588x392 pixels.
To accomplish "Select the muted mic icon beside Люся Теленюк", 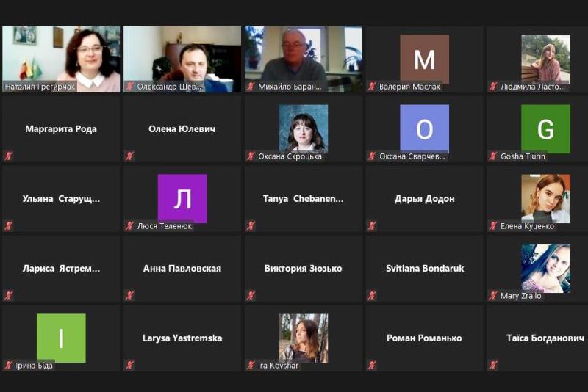I will [x=129, y=225].
